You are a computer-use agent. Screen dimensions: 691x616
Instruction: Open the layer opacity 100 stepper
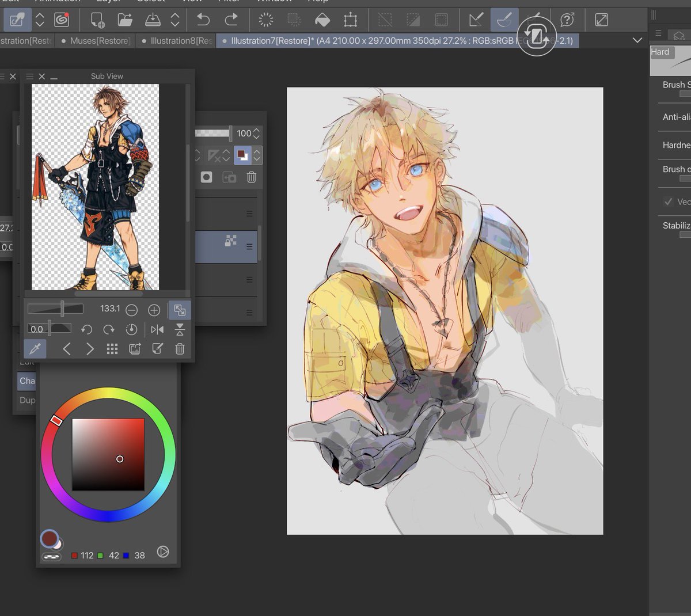coord(256,134)
